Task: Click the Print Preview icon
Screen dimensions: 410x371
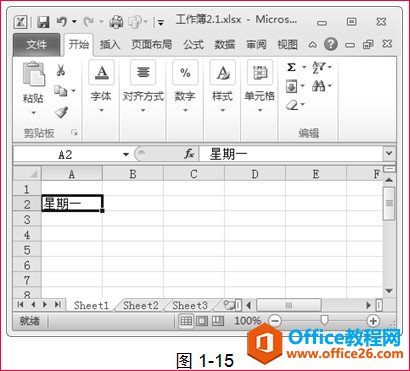Action: pyautogui.click(x=136, y=22)
